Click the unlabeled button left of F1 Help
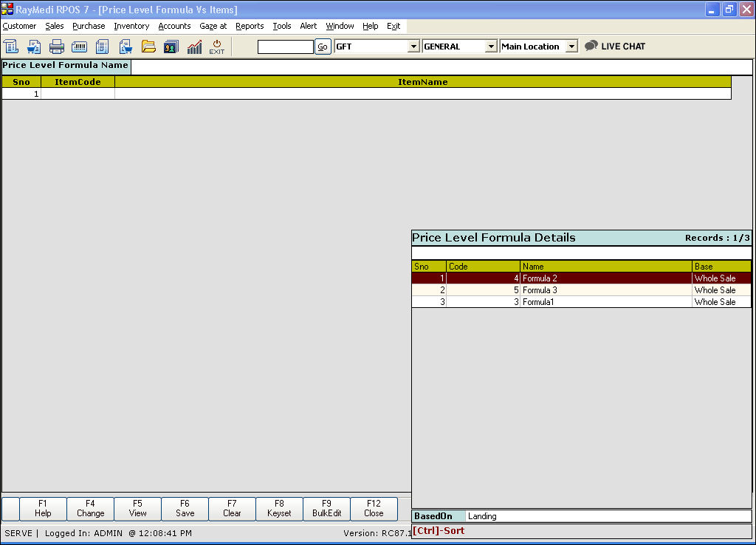Image resolution: width=756 pixels, height=545 pixels. [10, 509]
